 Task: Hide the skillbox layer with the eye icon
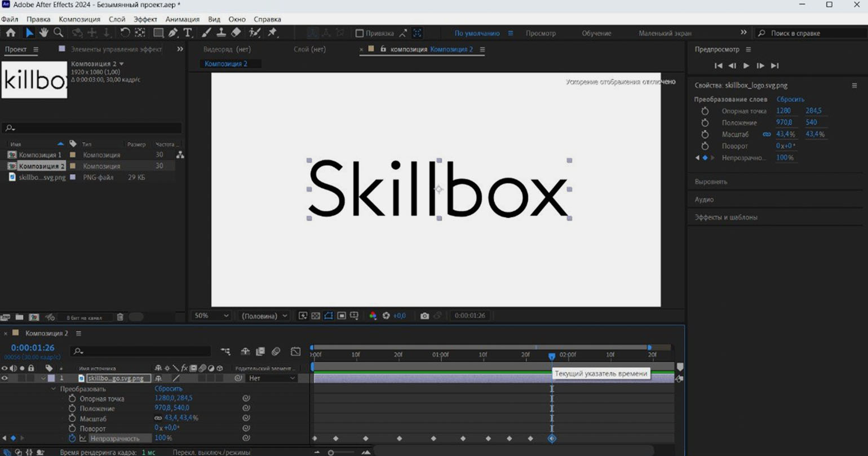point(5,378)
